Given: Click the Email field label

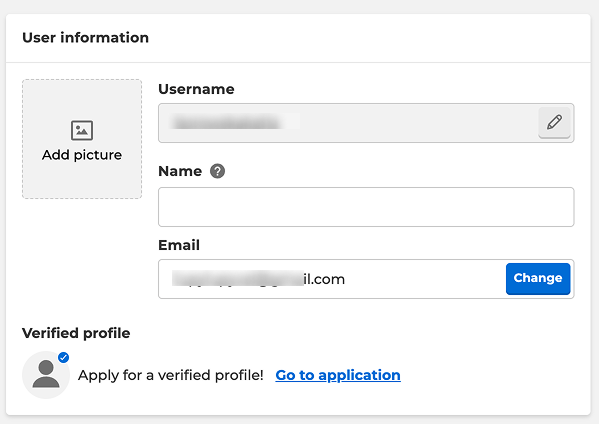Looking at the screenshot, I should (179, 245).
